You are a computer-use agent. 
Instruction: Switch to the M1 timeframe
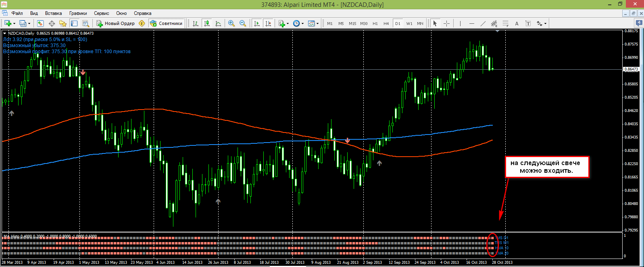point(330,23)
